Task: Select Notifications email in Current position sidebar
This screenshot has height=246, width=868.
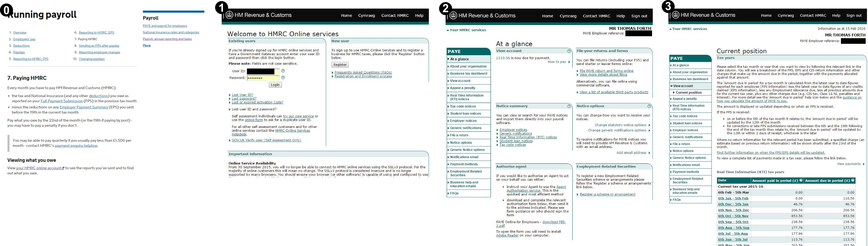Action: click(690, 165)
